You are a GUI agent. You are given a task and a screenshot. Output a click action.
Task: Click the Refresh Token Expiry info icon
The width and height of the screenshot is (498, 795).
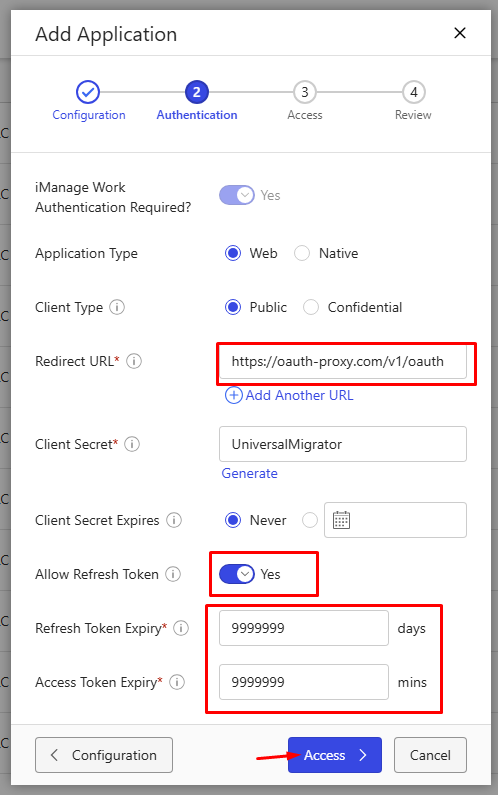tap(181, 628)
